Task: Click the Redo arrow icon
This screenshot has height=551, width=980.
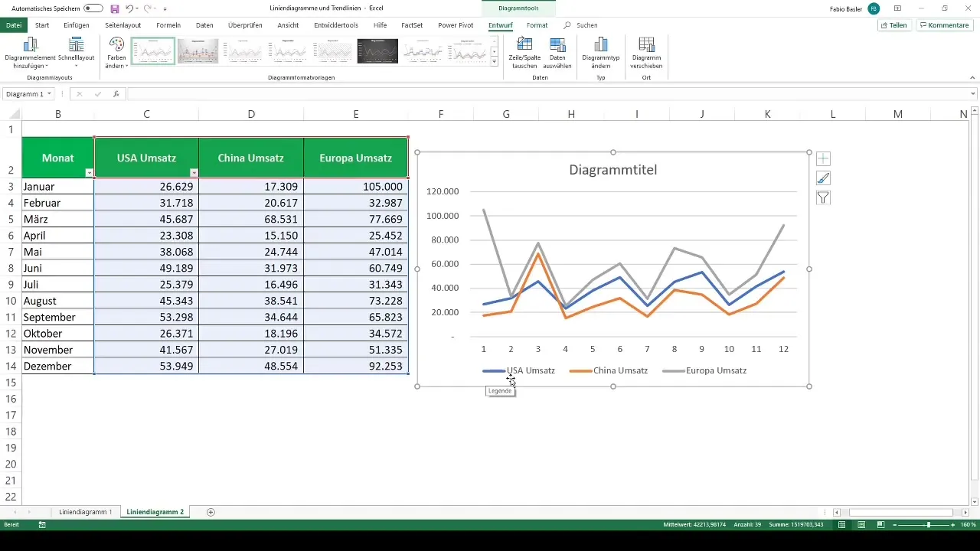Action: [148, 8]
